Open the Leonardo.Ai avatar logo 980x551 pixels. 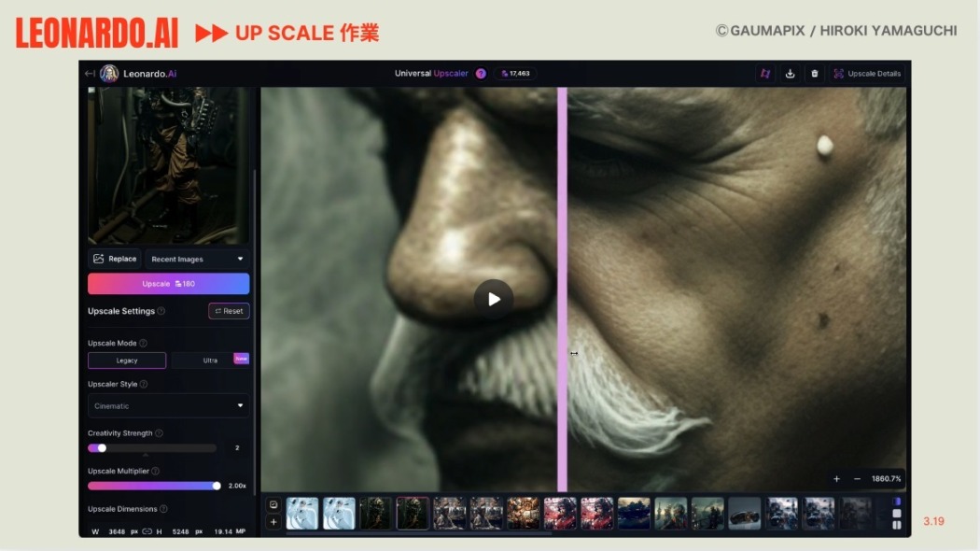(x=109, y=73)
